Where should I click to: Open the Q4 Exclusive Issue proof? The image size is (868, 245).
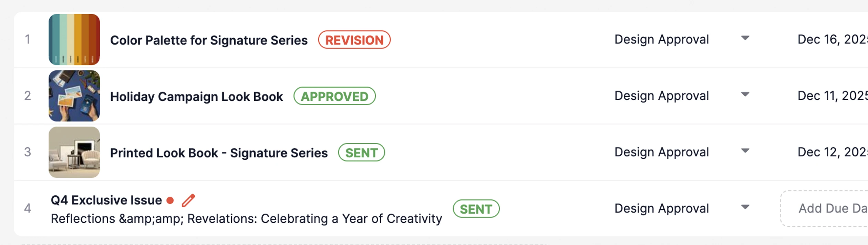point(107,200)
